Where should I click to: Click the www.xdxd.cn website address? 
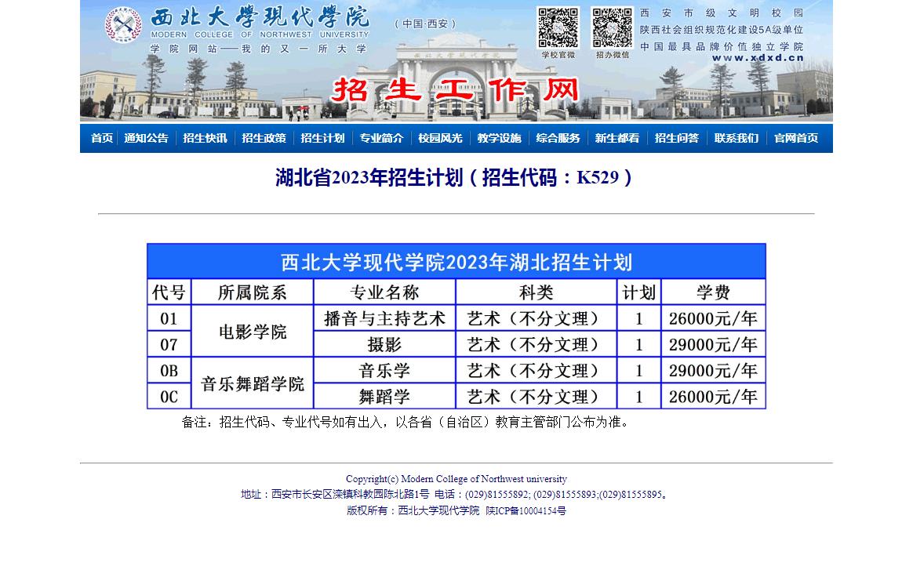coord(758,57)
